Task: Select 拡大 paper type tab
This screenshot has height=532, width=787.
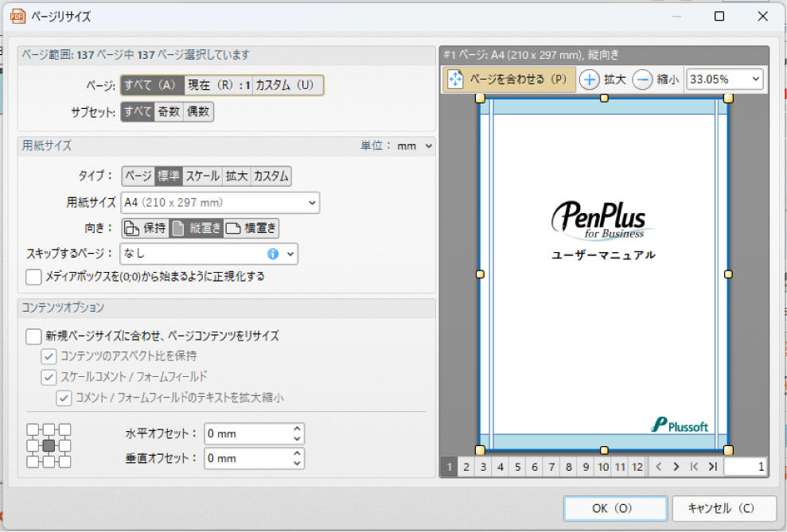Action: pyautogui.click(x=237, y=176)
